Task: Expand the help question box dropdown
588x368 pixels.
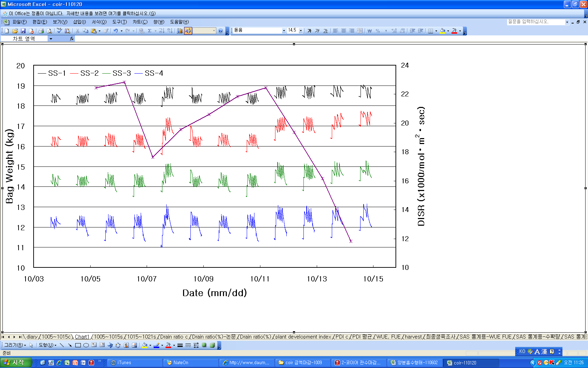Action: 567,22
